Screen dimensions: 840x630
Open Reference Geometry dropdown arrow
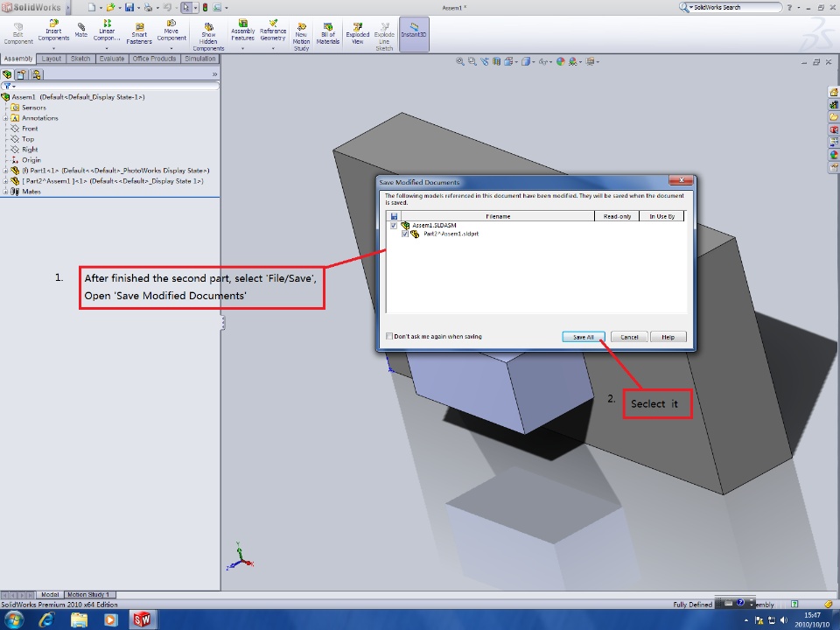(x=273, y=48)
